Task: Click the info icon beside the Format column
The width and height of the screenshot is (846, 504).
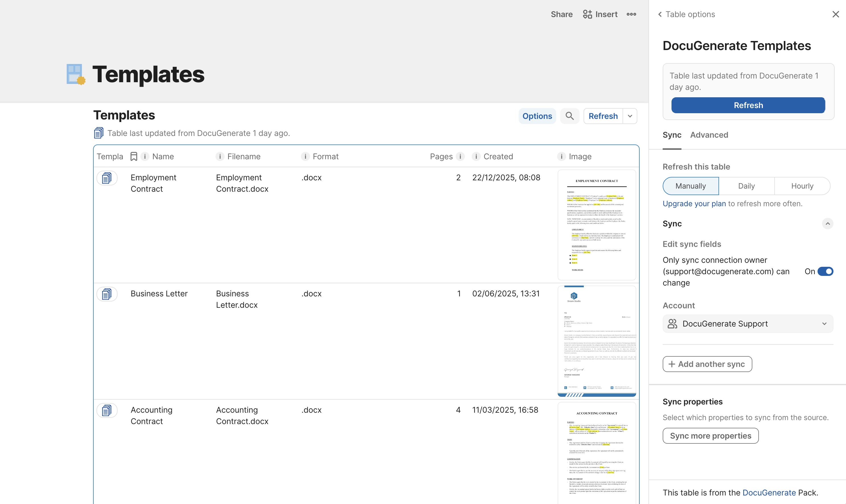Action: 305,156
